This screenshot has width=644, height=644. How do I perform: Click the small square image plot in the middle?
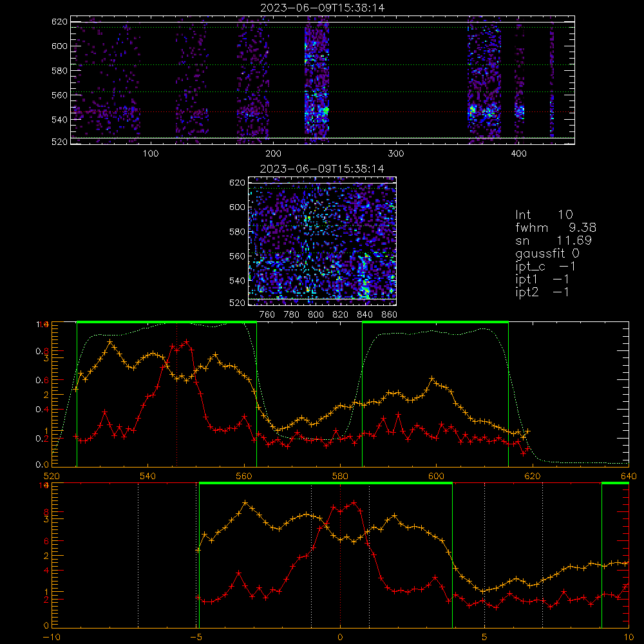point(322,241)
